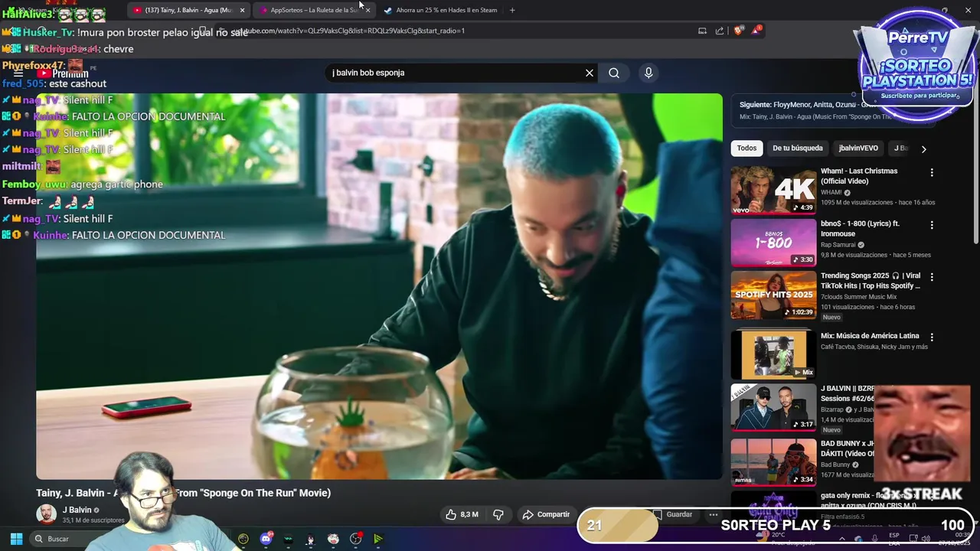Click the PerreTV sorteo PlayStation 5 banner
This screenshot has height=551, width=980.
[x=916, y=66]
